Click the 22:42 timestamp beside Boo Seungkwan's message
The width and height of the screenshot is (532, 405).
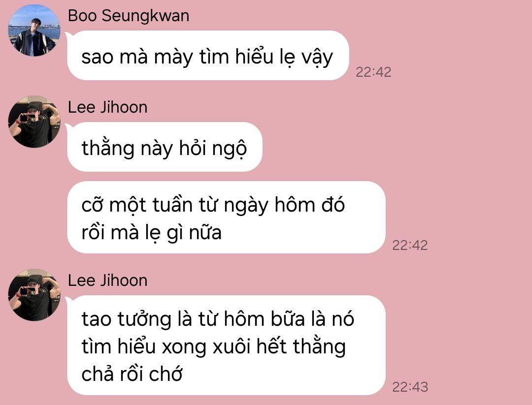pyautogui.click(x=373, y=72)
